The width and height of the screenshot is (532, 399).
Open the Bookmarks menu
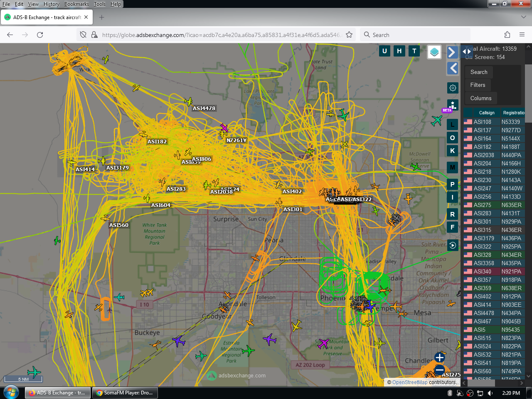click(x=76, y=4)
